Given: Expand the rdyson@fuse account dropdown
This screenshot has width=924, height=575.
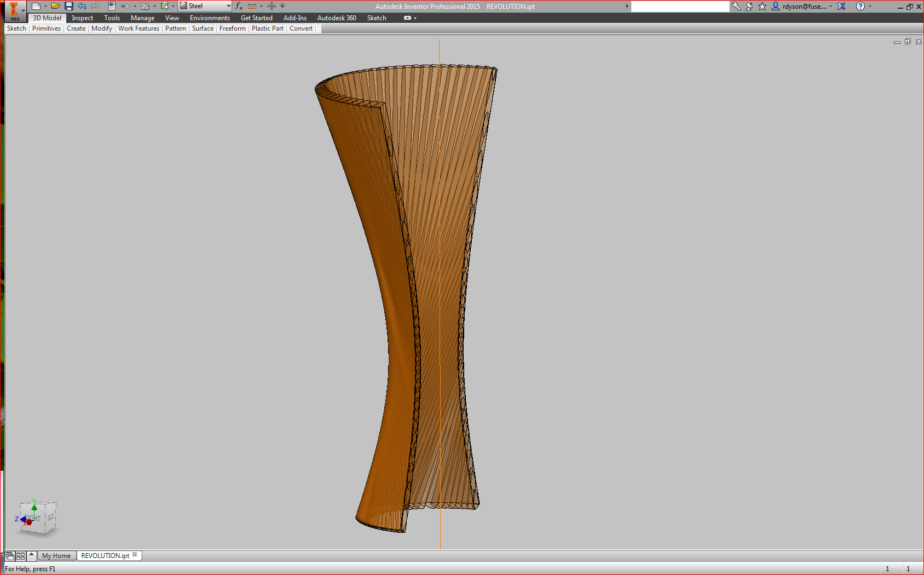Looking at the screenshot, I should (831, 6).
